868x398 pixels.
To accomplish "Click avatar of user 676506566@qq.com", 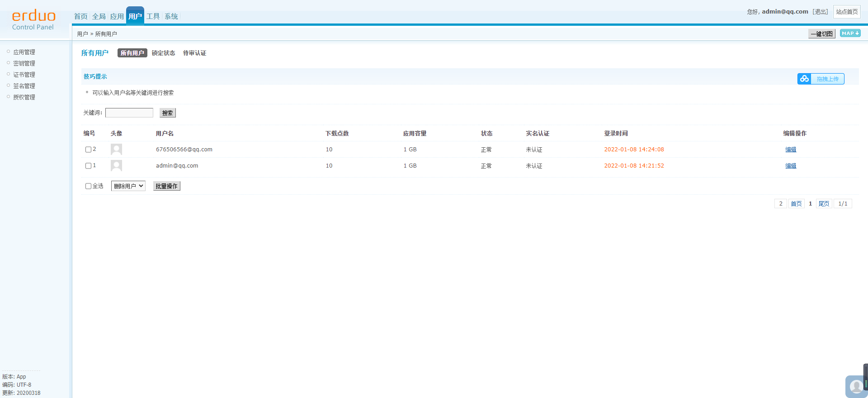I will click(116, 150).
